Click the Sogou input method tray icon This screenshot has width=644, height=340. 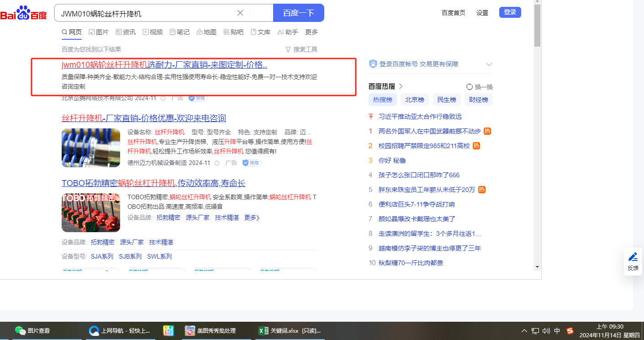(x=570, y=331)
